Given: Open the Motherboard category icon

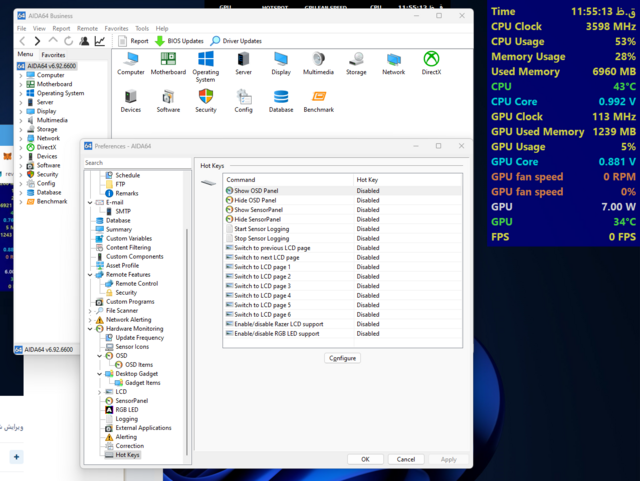Looking at the screenshot, I should click(x=168, y=64).
